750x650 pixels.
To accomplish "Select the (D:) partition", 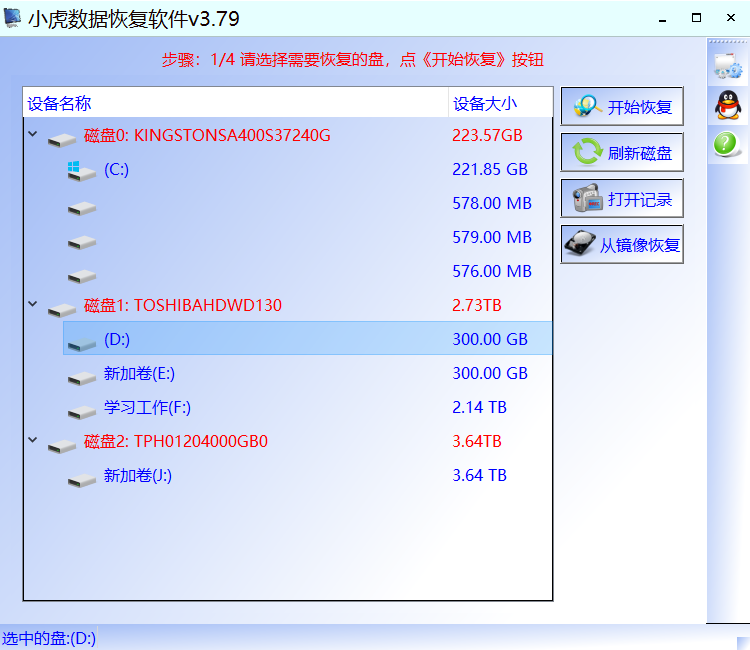I will coord(308,339).
